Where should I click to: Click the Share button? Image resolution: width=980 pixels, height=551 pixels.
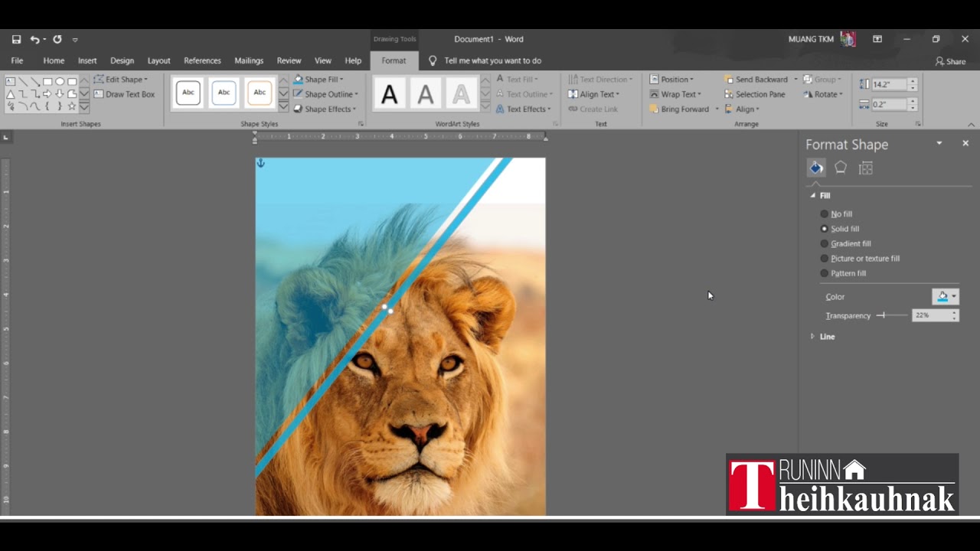click(x=950, y=61)
